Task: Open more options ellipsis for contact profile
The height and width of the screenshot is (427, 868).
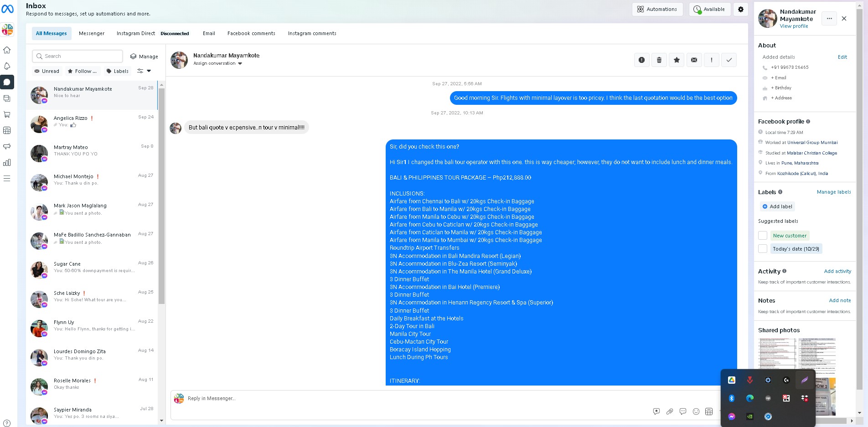Action: point(829,19)
